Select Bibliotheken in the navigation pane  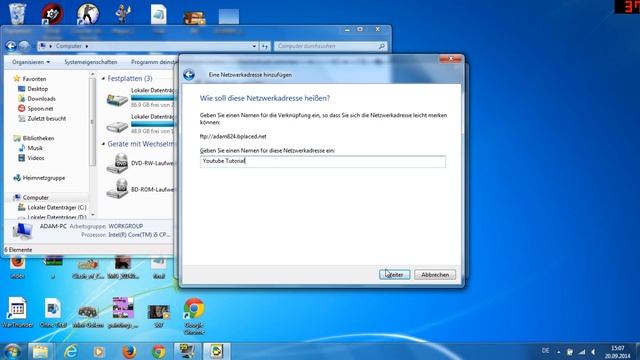(38, 138)
